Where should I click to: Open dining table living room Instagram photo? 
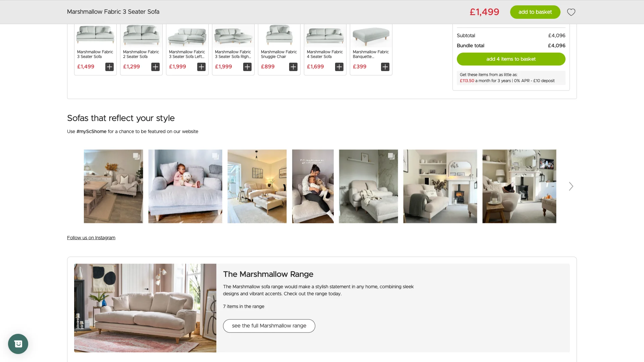[x=113, y=186]
